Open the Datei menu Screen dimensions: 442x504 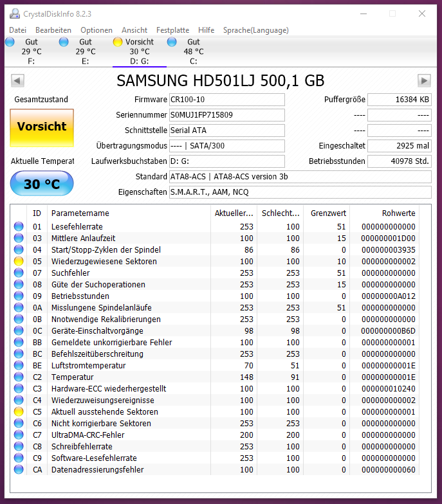coord(18,30)
